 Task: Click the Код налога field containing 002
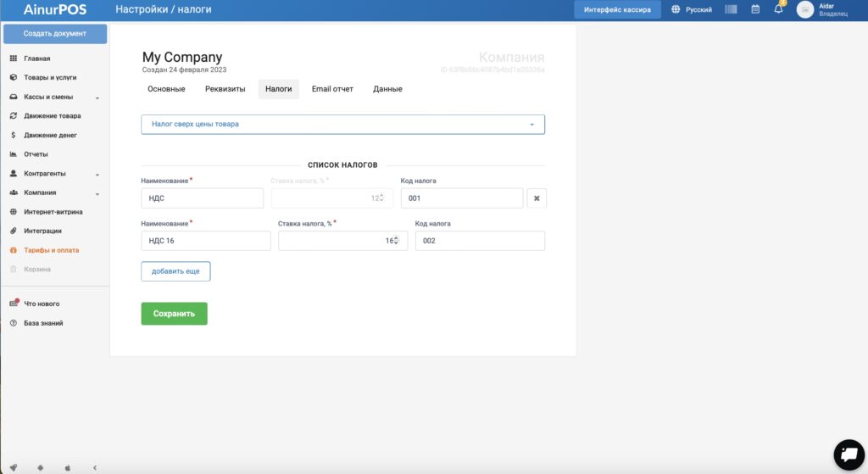pos(480,241)
